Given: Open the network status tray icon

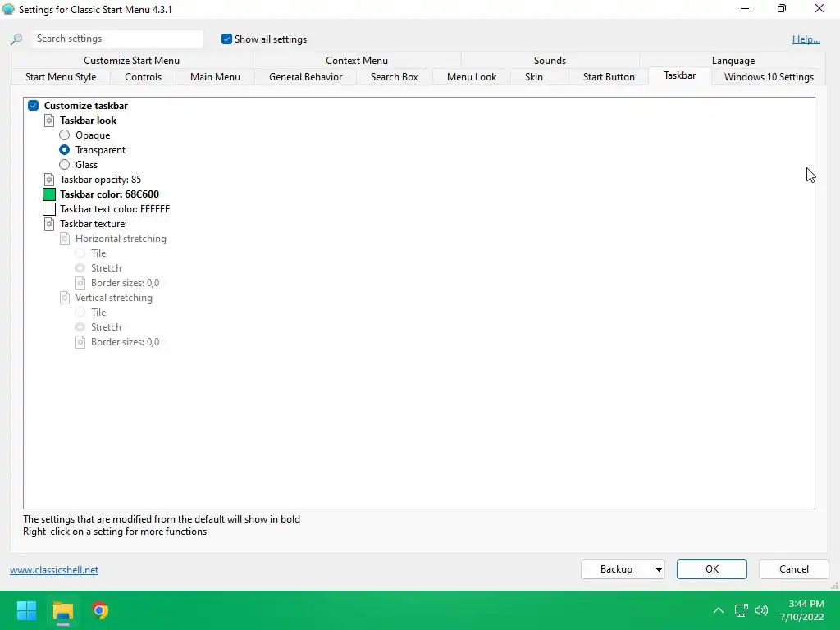Looking at the screenshot, I should coord(741,610).
